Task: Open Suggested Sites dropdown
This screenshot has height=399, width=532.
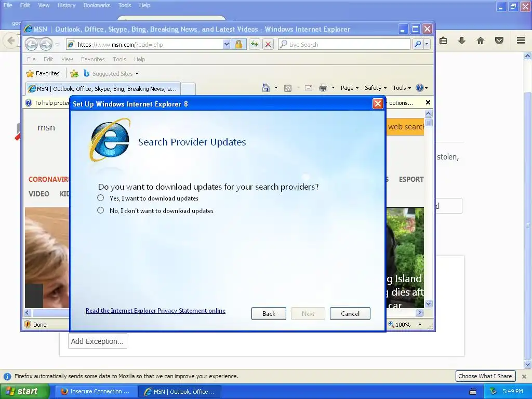Action: [111, 74]
